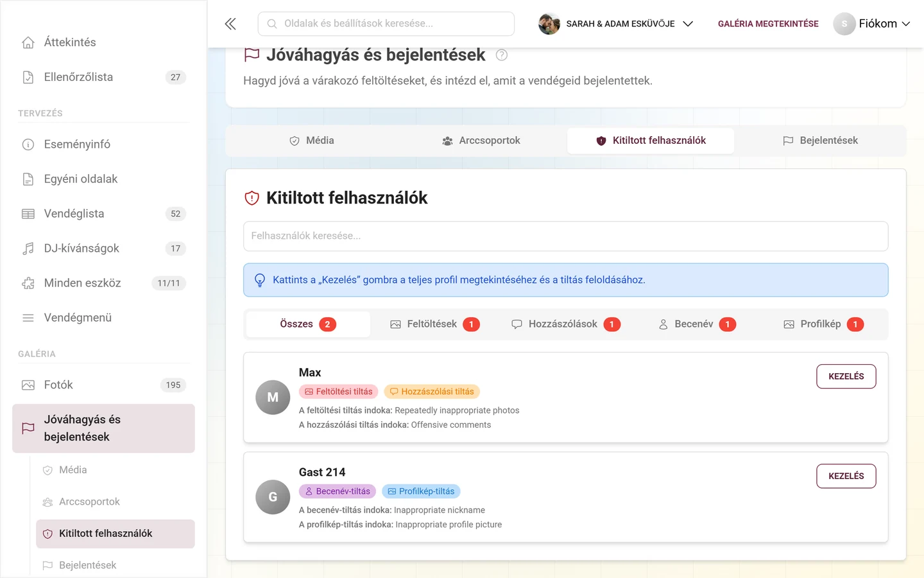The image size is (924, 578).
Task: Filter by Hozzászólások bans
Action: click(565, 324)
